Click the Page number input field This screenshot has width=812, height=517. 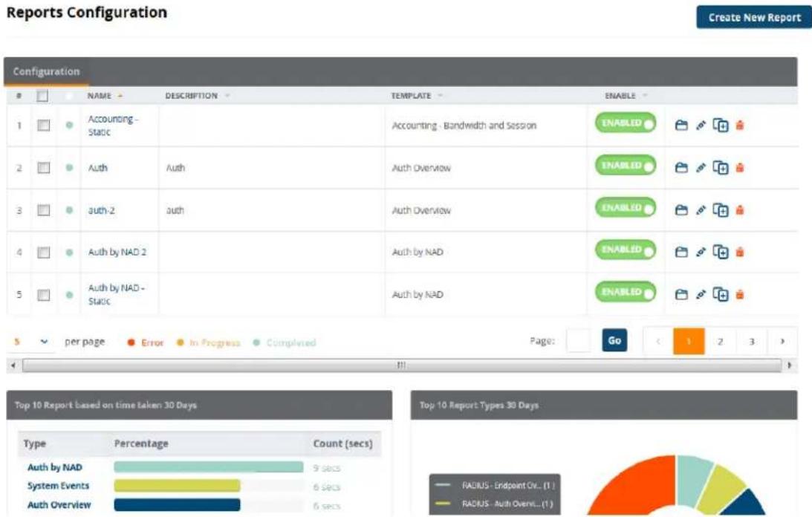click(579, 341)
